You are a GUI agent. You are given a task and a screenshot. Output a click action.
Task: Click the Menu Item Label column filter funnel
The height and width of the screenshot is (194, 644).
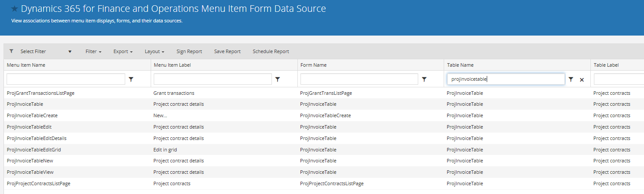tap(278, 79)
